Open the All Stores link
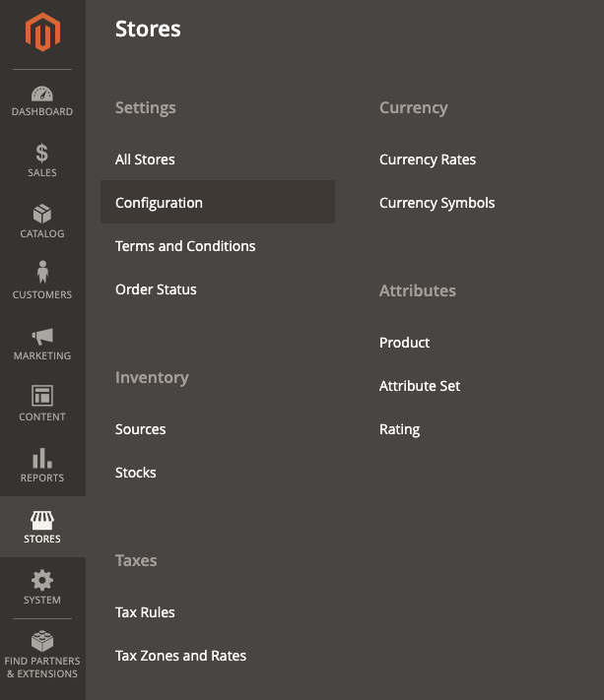This screenshot has width=604, height=700. [x=145, y=159]
